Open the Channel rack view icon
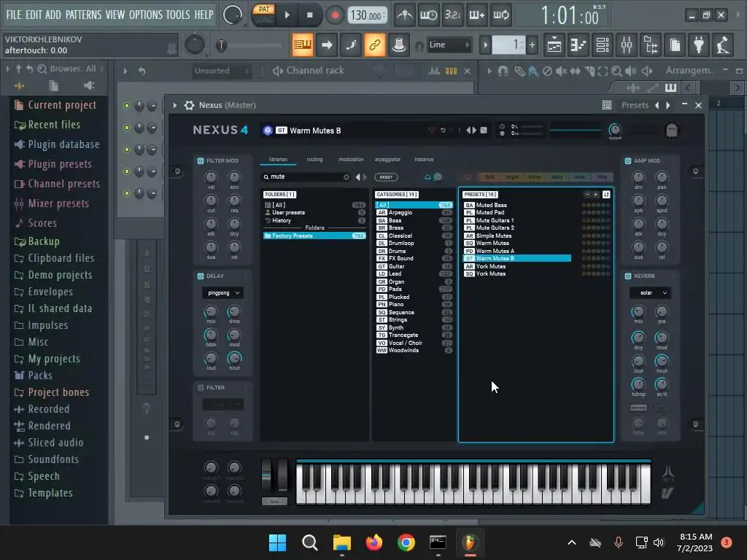The width and height of the screenshot is (747, 560). (x=602, y=44)
